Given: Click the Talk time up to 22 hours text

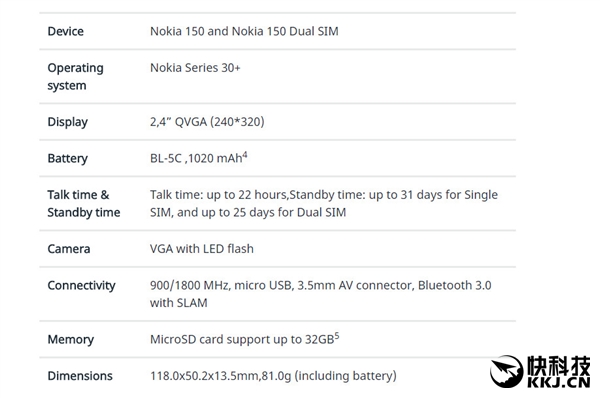Looking at the screenshot, I should click(218, 195).
